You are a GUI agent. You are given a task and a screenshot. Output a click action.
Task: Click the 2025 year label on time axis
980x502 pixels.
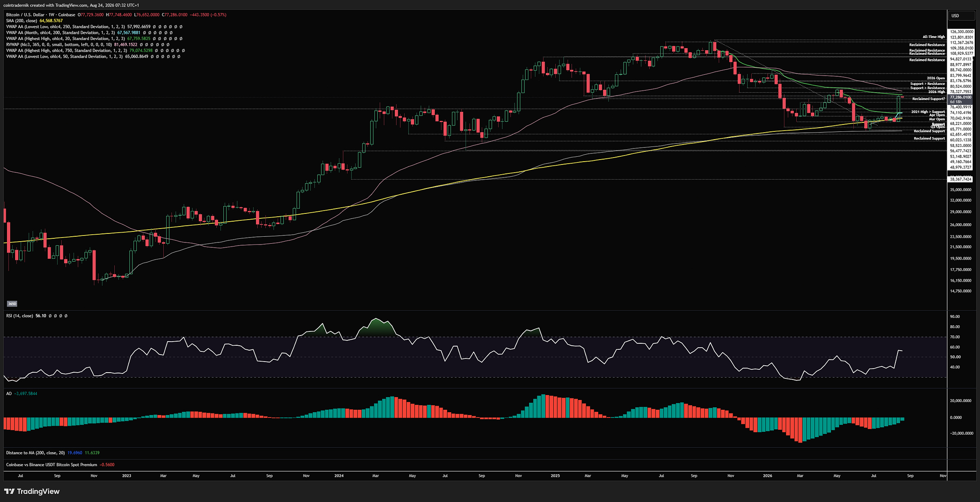555,476
